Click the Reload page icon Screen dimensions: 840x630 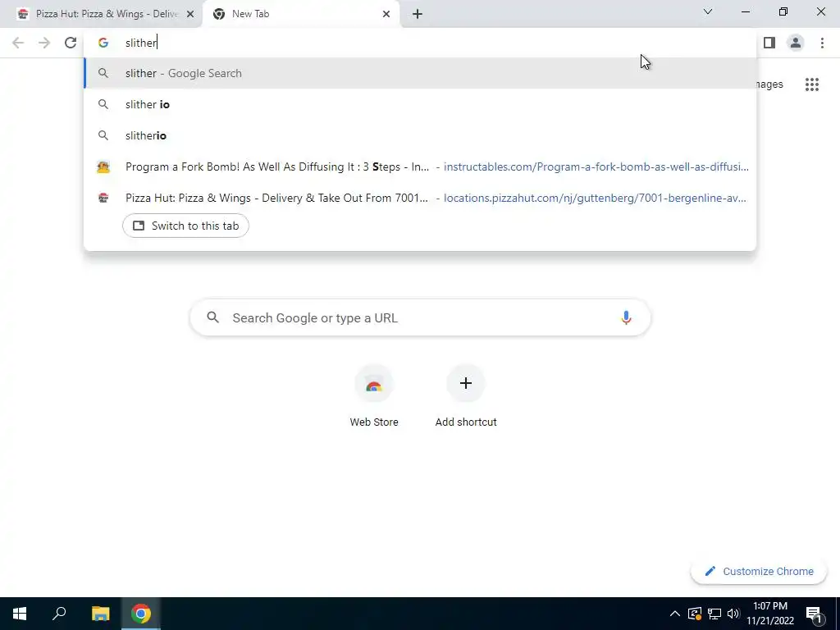71,43
